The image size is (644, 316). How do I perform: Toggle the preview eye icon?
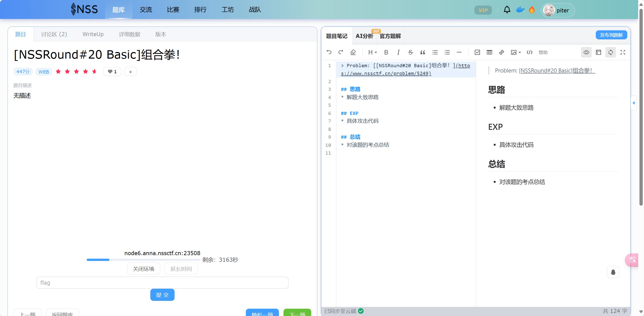click(x=586, y=52)
